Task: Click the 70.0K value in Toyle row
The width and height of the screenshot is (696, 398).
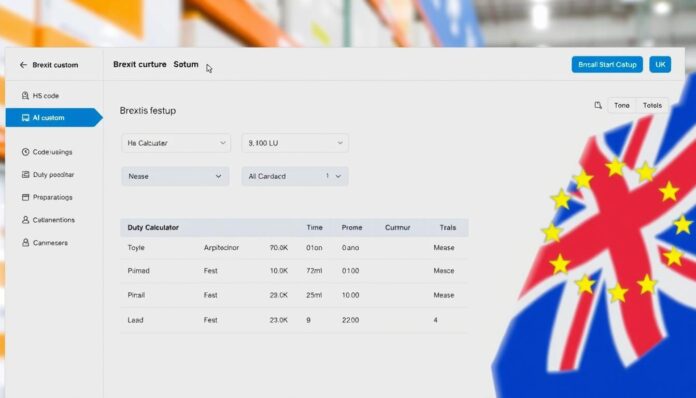Action: (278, 248)
